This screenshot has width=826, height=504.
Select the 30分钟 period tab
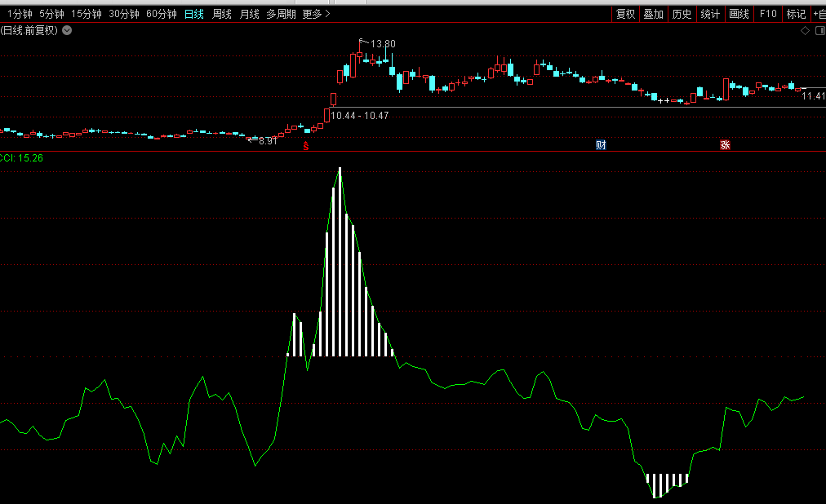tap(124, 14)
